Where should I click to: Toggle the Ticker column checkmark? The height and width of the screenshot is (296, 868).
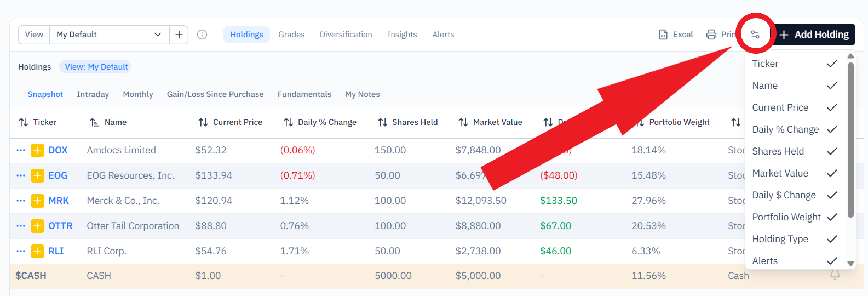click(832, 64)
